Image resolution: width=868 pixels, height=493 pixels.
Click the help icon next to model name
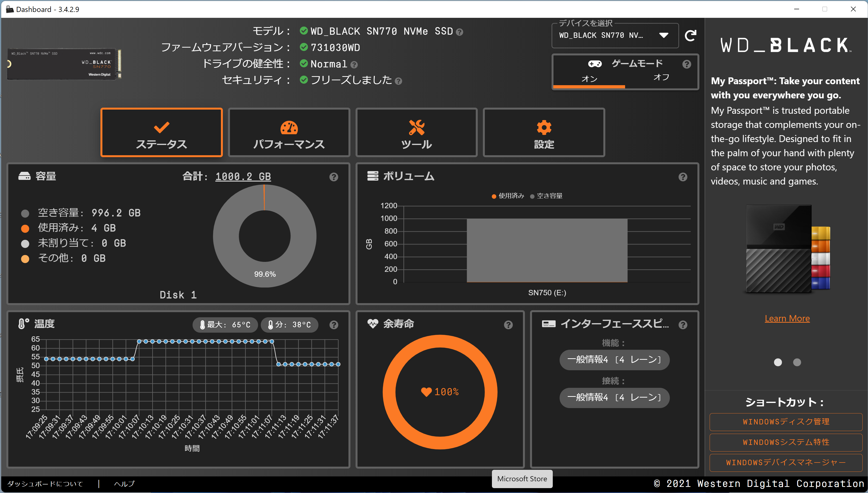coord(459,32)
